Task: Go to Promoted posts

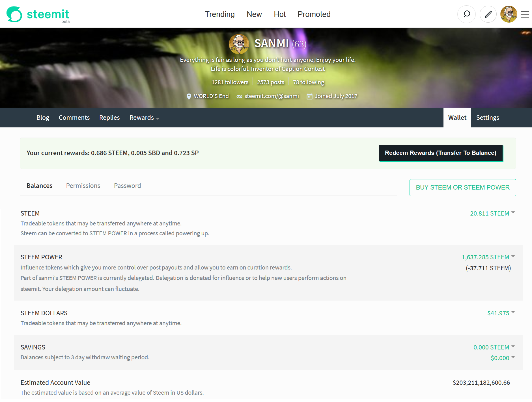Action: 314,14
